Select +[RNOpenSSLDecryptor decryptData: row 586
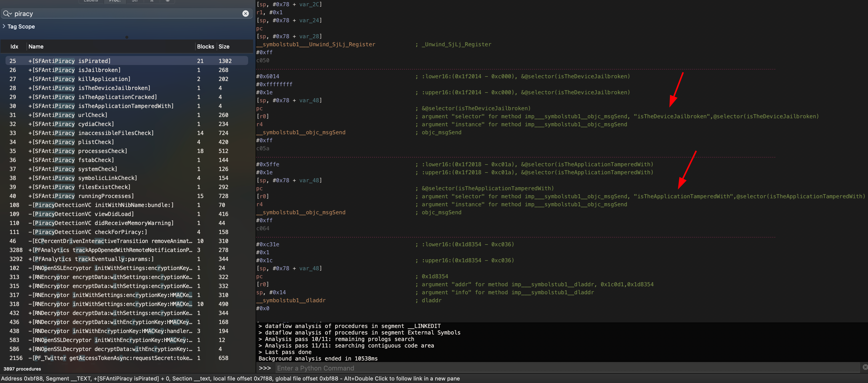 point(127,349)
